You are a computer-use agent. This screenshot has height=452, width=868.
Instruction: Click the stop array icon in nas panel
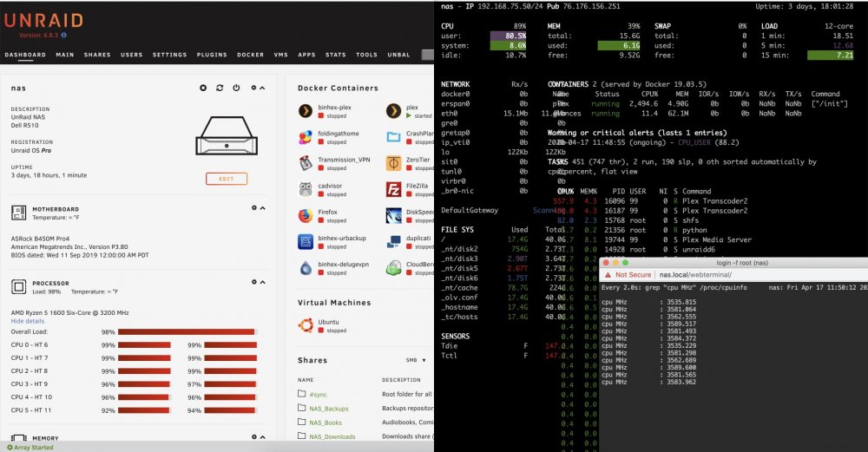(203, 88)
